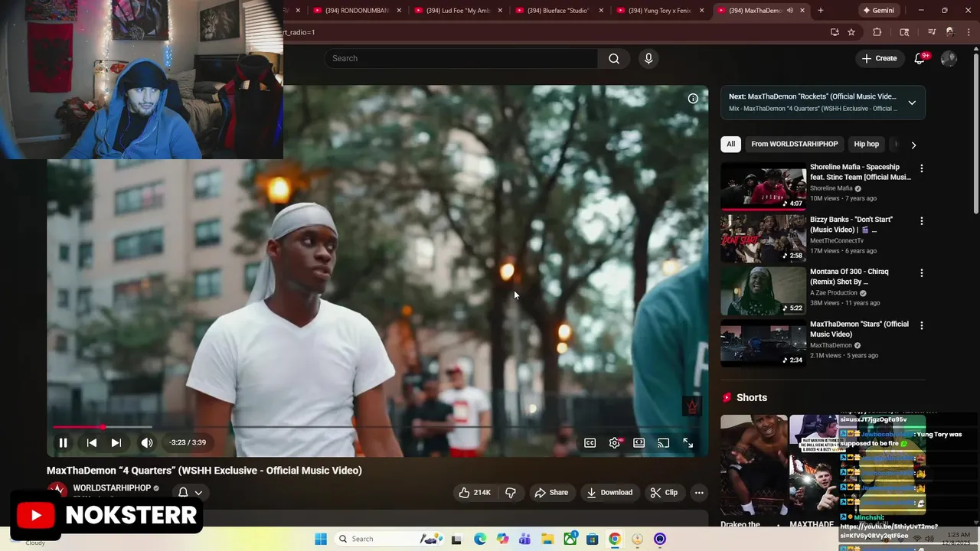The height and width of the screenshot is (551, 980).
Task: Open Copilot from the taskbar
Action: (502, 539)
